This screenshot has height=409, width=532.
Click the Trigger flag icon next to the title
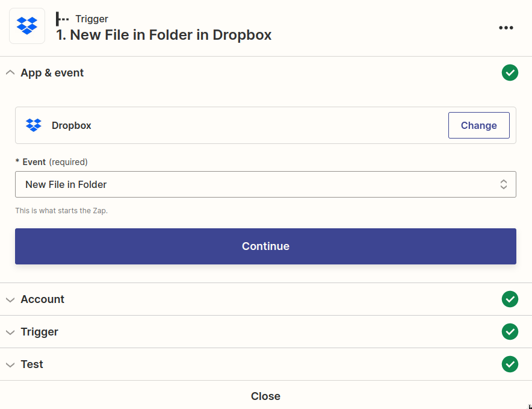coord(61,19)
